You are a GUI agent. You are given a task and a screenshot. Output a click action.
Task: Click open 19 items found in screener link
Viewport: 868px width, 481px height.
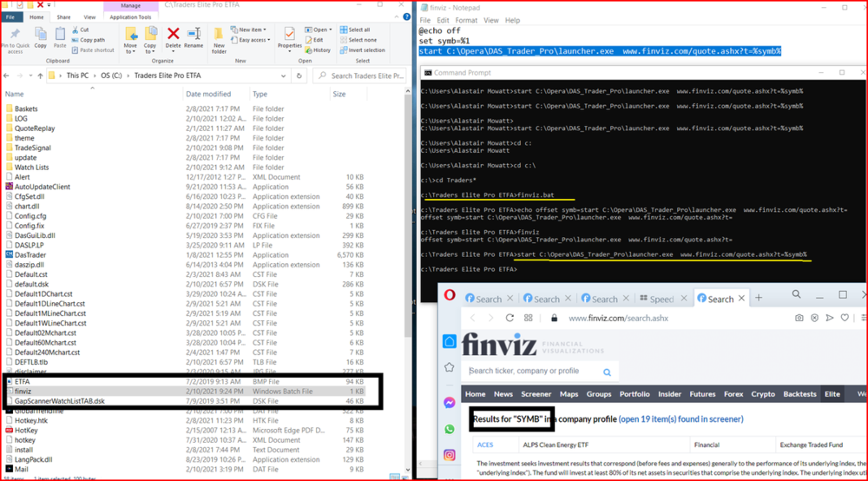(x=681, y=419)
